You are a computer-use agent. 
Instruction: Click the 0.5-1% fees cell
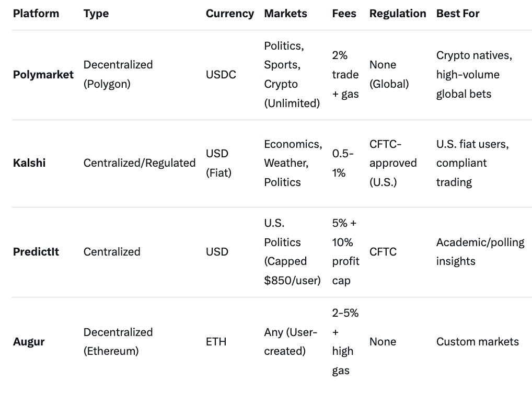pos(342,163)
